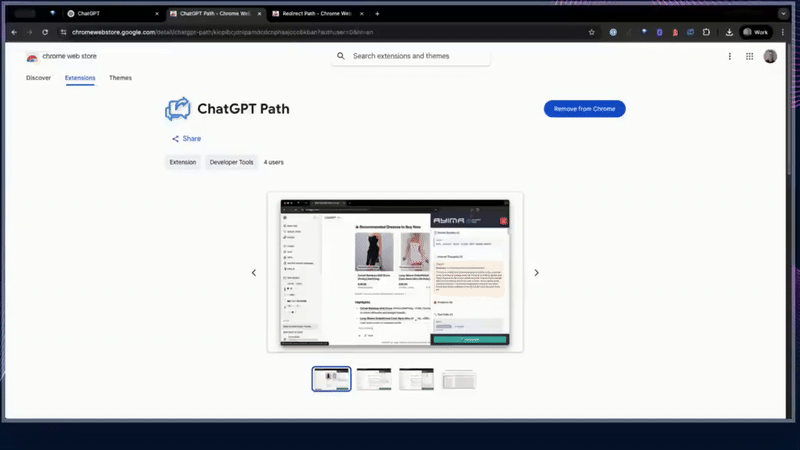
Task: Close the ChatGPT browser tab
Action: click(x=157, y=14)
